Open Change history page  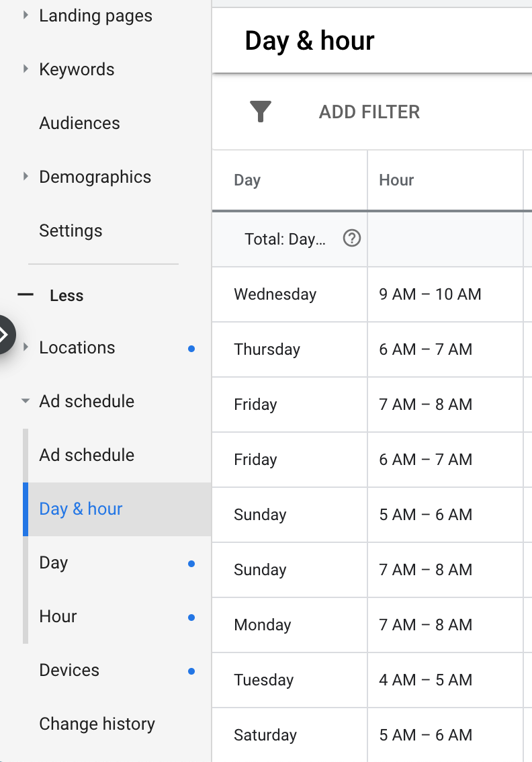click(x=97, y=724)
